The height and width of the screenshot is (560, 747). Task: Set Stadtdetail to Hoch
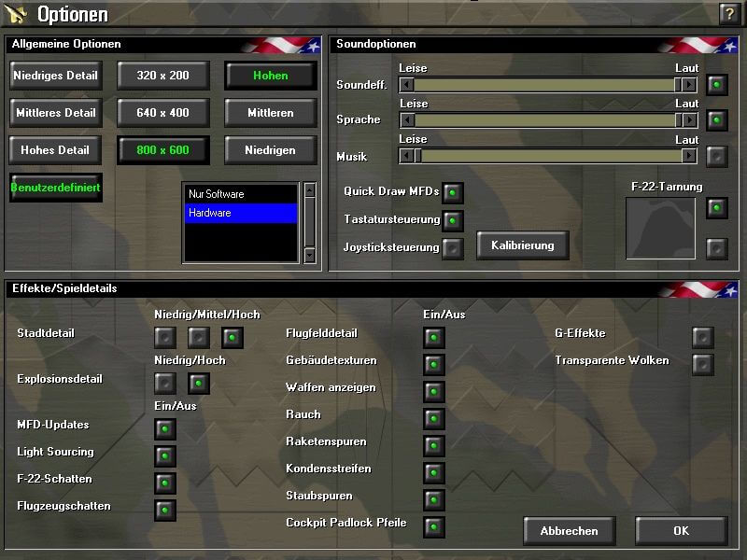(x=233, y=338)
